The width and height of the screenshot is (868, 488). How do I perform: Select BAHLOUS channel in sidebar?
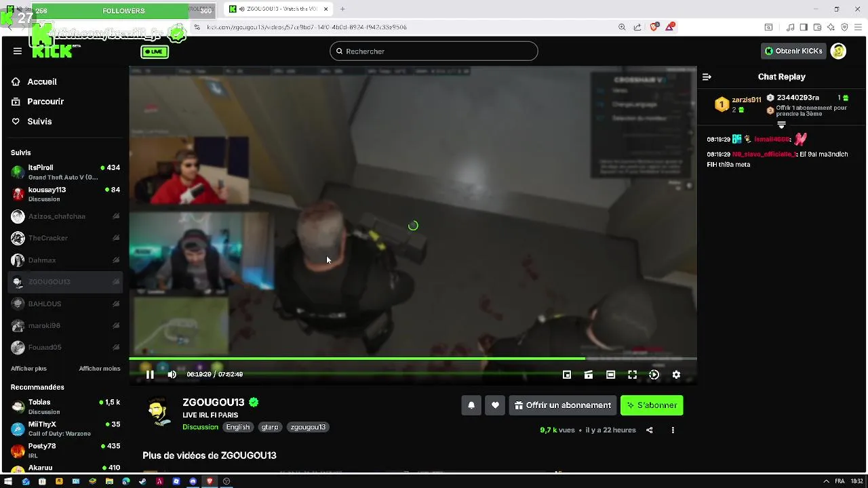(x=65, y=304)
